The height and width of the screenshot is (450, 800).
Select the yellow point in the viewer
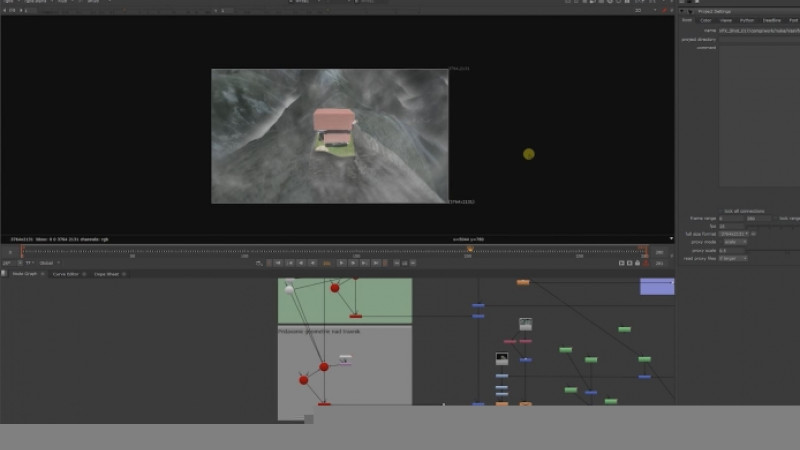[x=529, y=154]
